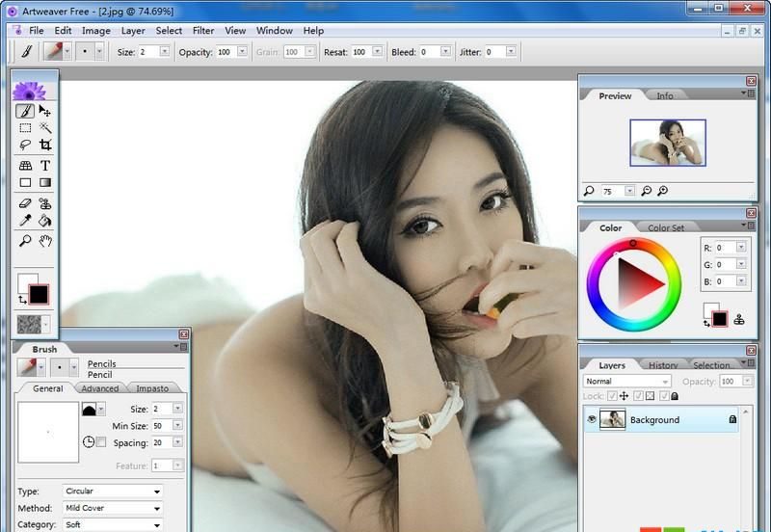The width and height of the screenshot is (771, 532).
Task: Select the Move tool
Action: [x=44, y=111]
